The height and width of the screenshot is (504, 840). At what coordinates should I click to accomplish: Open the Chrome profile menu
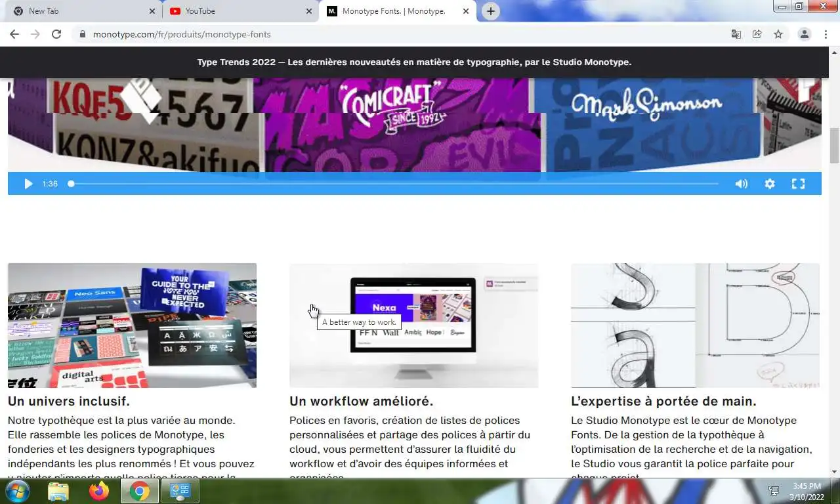point(804,34)
